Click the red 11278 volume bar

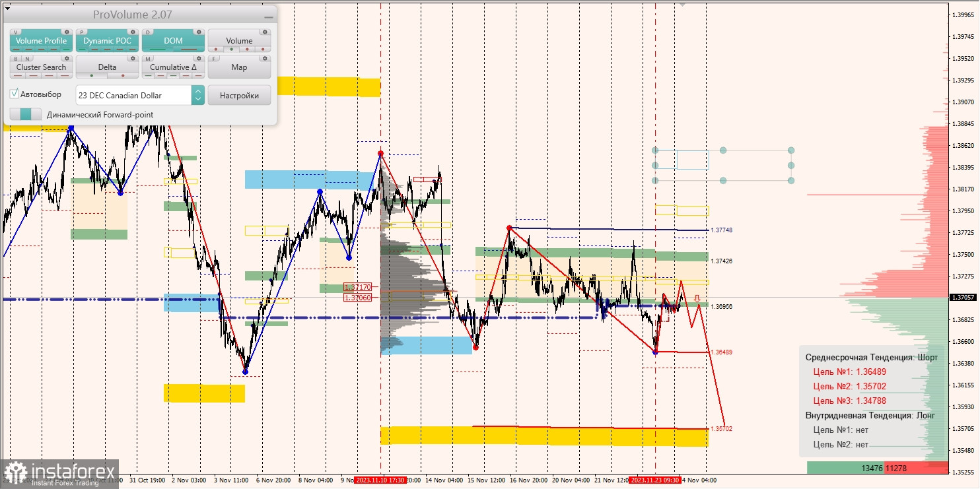coord(916,468)
